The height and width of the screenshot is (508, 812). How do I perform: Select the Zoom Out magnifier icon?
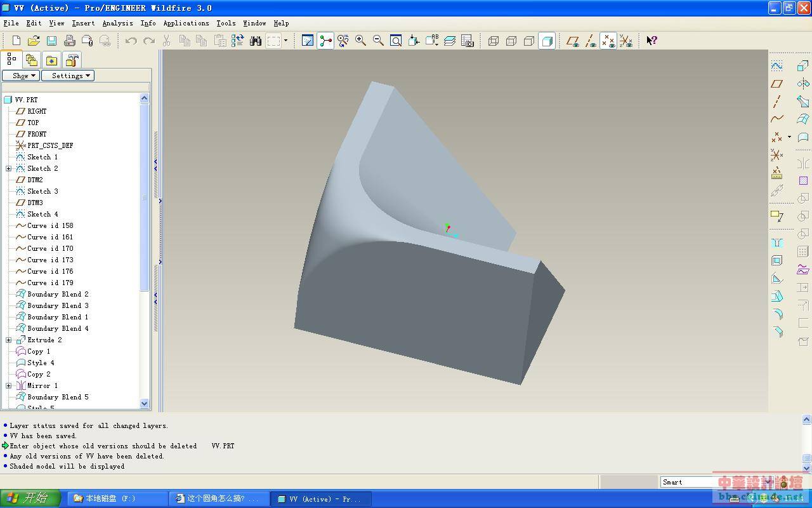(378, 41)
